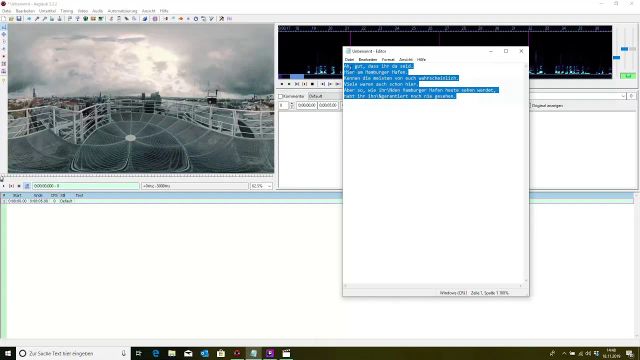Expand the video zoom percentage dropdown
Image resolution: width=640 pixels, height=360 pixels.
tap(269, 186)
